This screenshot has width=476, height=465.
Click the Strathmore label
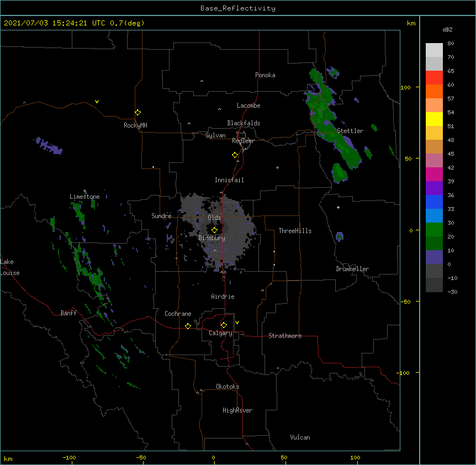285,336
